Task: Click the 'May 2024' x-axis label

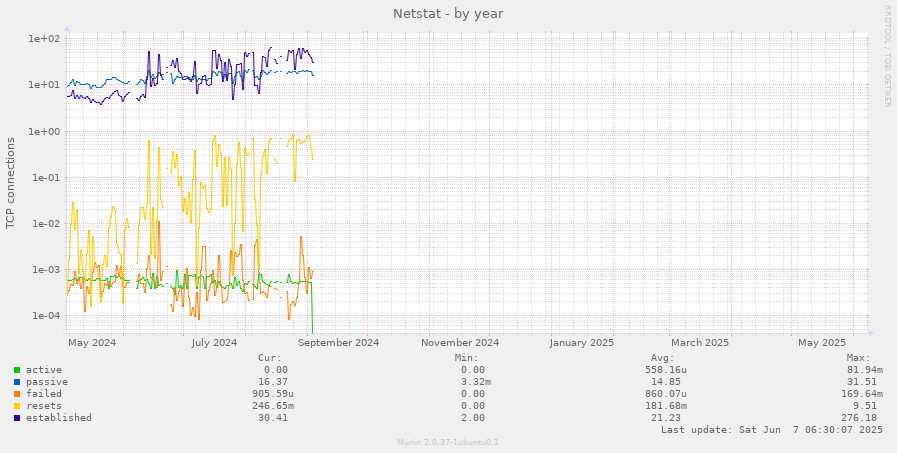Action: point(92,343)
